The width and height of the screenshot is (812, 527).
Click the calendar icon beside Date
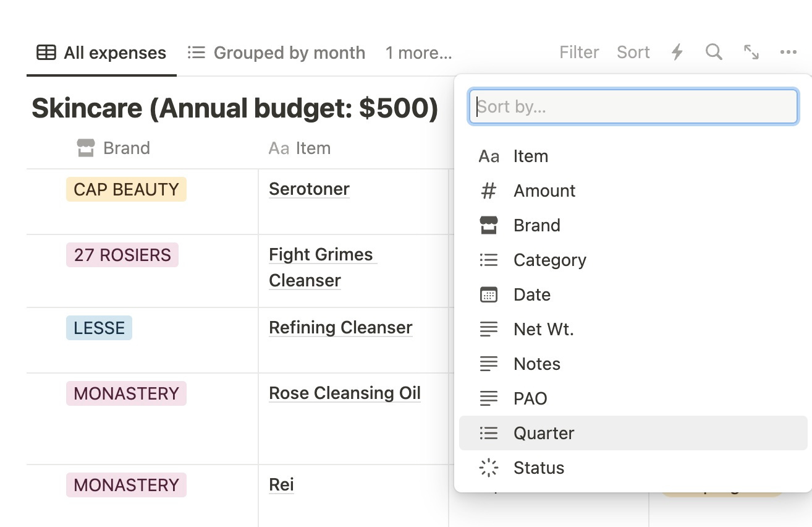point(488,294)
